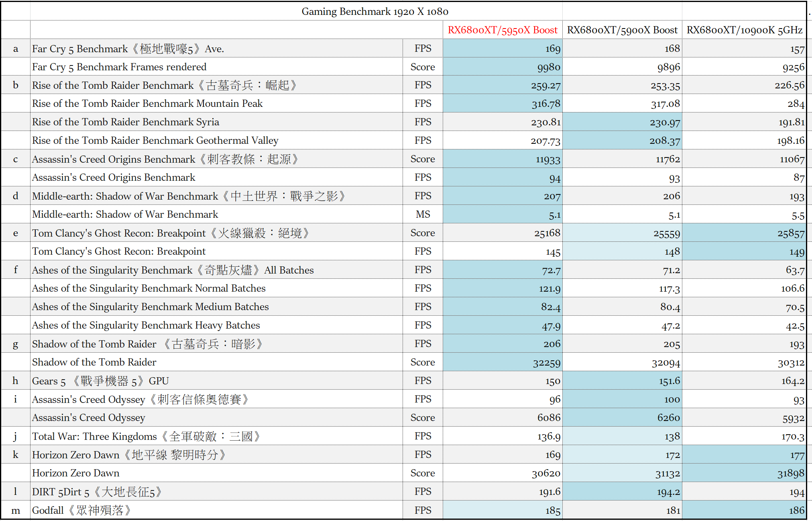Click the value 72.7 in the Ashes All Batches row
The image size is (812, 521).
pos(551,270)
